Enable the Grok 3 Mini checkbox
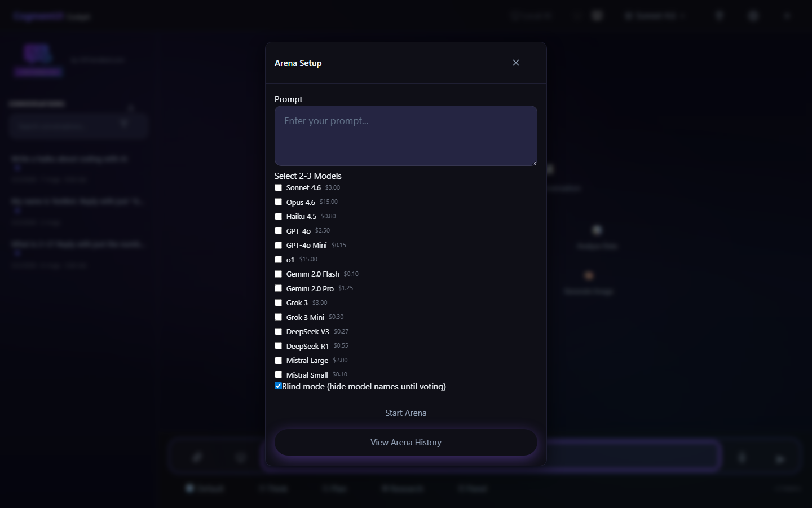812x508 pixels. [x=278, y=317]
